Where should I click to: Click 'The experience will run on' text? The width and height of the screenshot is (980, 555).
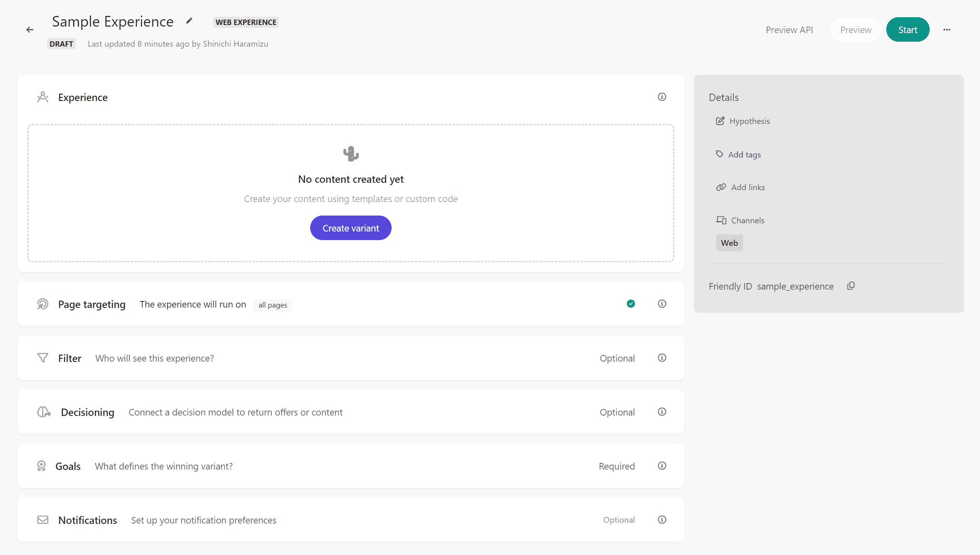click(193, 304)
